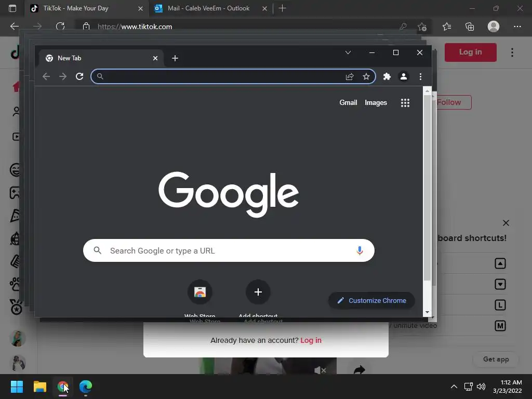Open the Google apps grid
The height and width of the screenshot is (399, 532).
pos(405,103)
